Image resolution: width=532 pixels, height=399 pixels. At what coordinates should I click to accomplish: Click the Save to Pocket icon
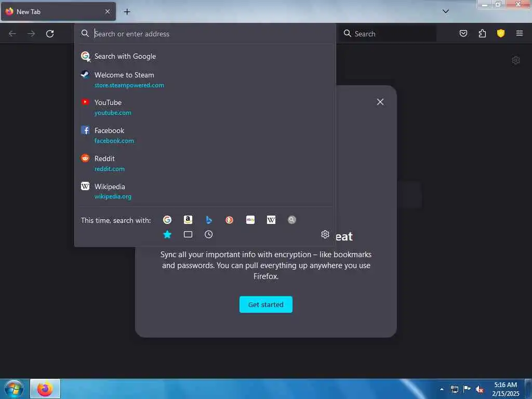[x=463, y=33]
